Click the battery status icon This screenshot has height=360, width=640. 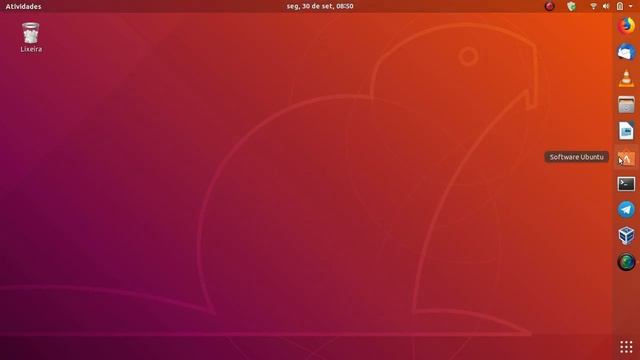[x=620, y=6]
